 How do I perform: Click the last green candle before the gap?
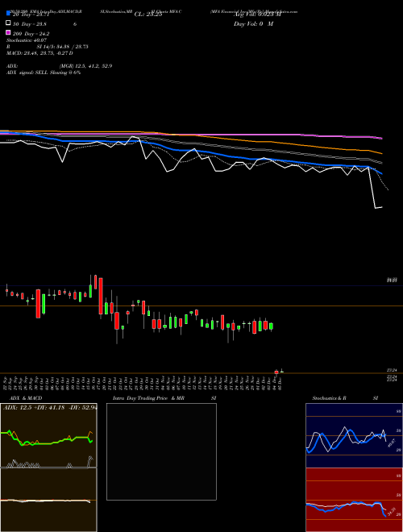pyautogui.click(x=271, y=326)
